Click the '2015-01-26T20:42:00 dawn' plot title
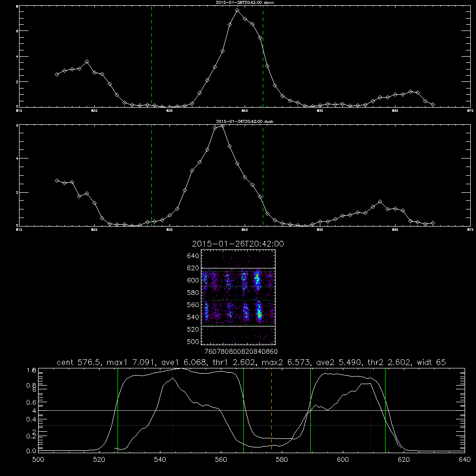 click(245, 2)
